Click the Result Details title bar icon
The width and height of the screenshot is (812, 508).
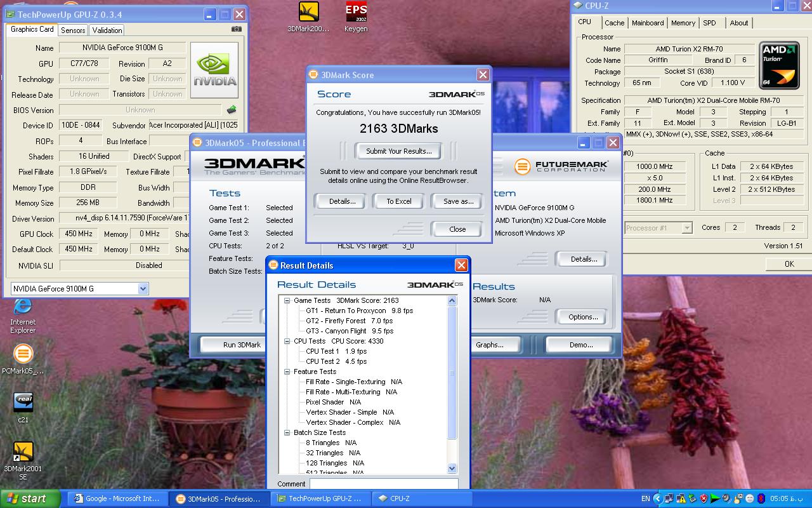tap(273, 265)
